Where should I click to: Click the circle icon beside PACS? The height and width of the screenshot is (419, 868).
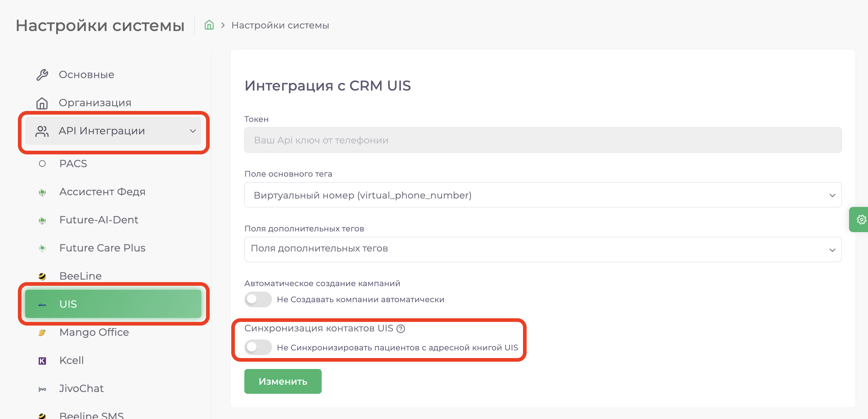tap(42, 164)
